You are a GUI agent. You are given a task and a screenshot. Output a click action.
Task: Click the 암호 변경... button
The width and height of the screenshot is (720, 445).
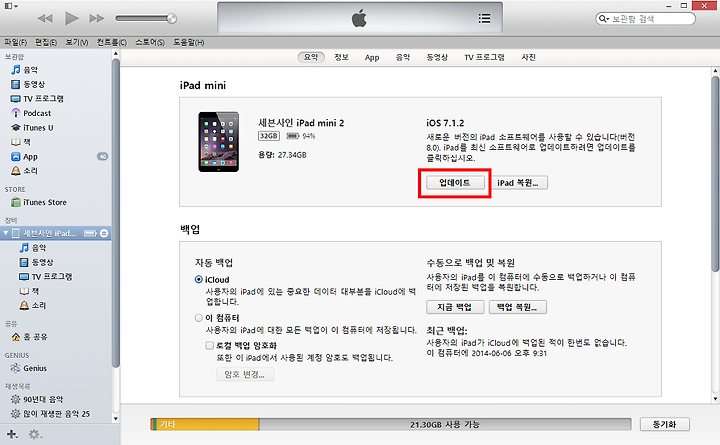click(x=245, y=375)
